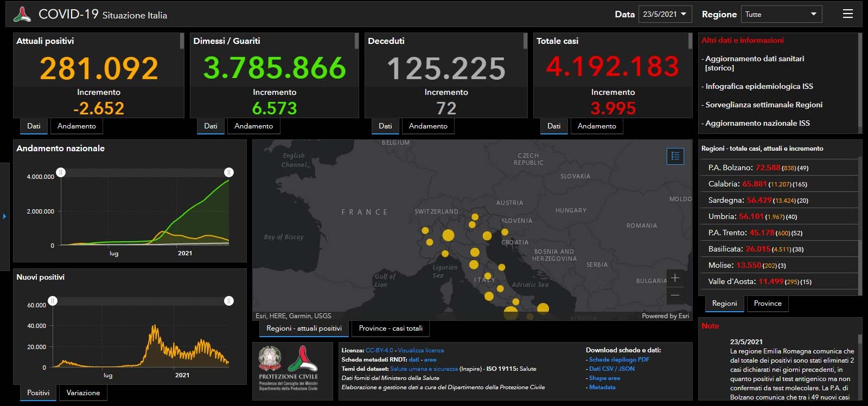Click the COVID-19 header logo icon
This screenshot has width=868, height=406.
(22, 14)
